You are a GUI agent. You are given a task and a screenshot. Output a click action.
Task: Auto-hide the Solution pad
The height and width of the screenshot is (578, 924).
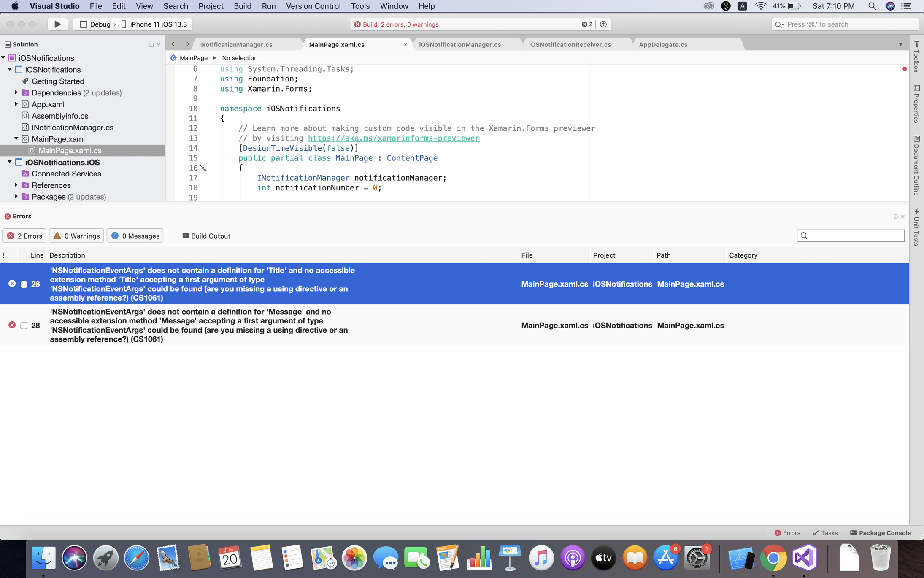[x=151, y=45]
